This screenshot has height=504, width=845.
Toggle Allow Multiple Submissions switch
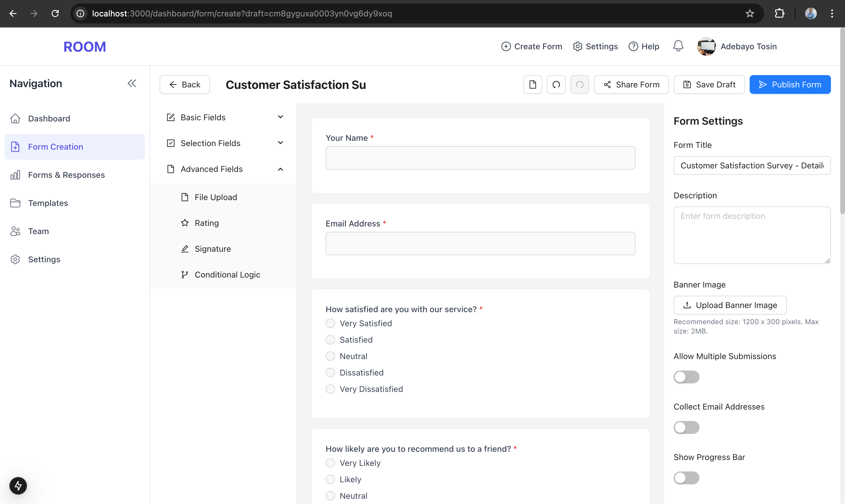pyautogui.click(x=686, y=377)
